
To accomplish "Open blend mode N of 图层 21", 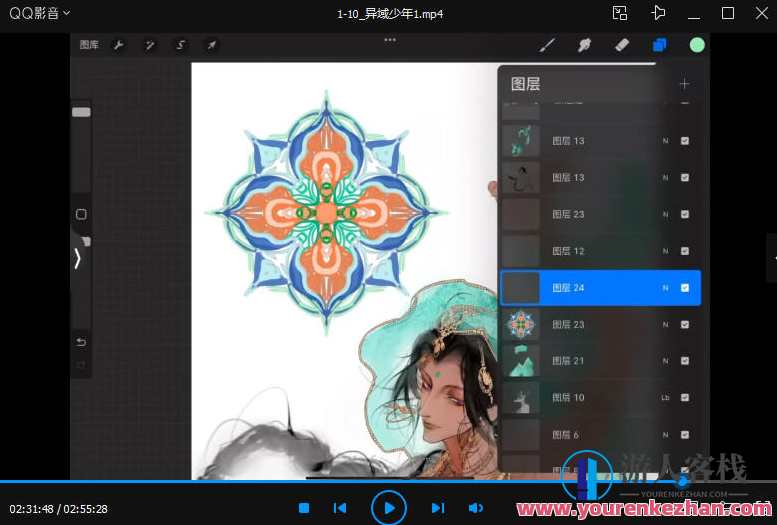I will point(666,360).
